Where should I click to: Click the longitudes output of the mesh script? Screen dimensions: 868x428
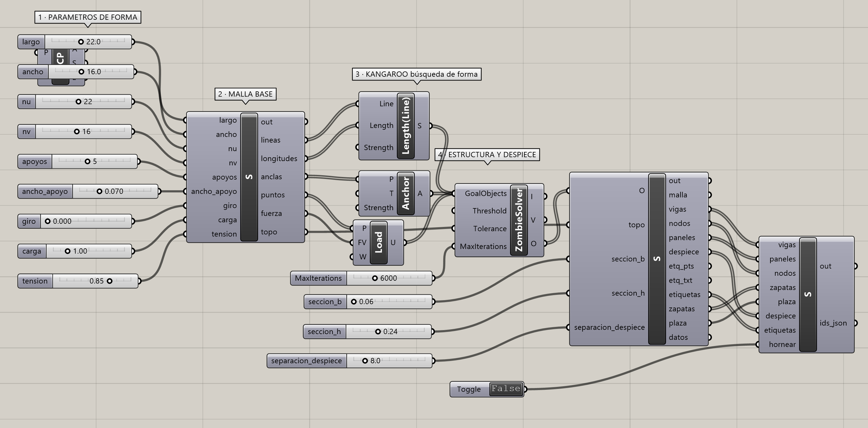(x=279, y=158)
